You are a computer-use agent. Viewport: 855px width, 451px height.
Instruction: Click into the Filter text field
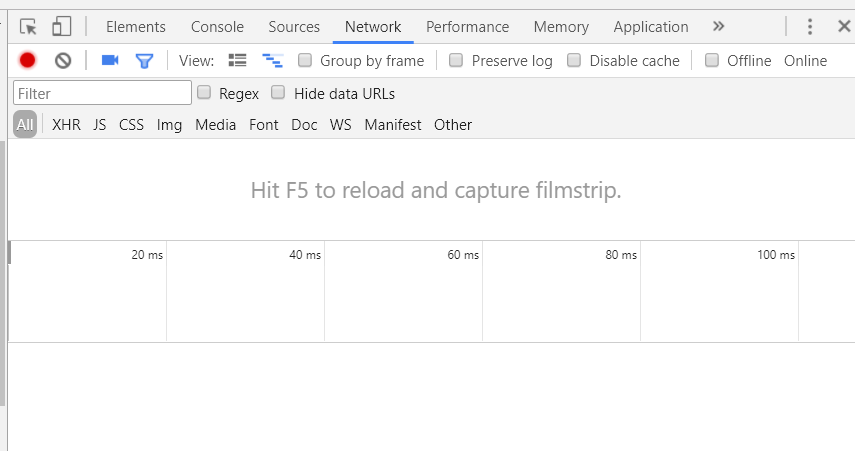pos(102,94)
